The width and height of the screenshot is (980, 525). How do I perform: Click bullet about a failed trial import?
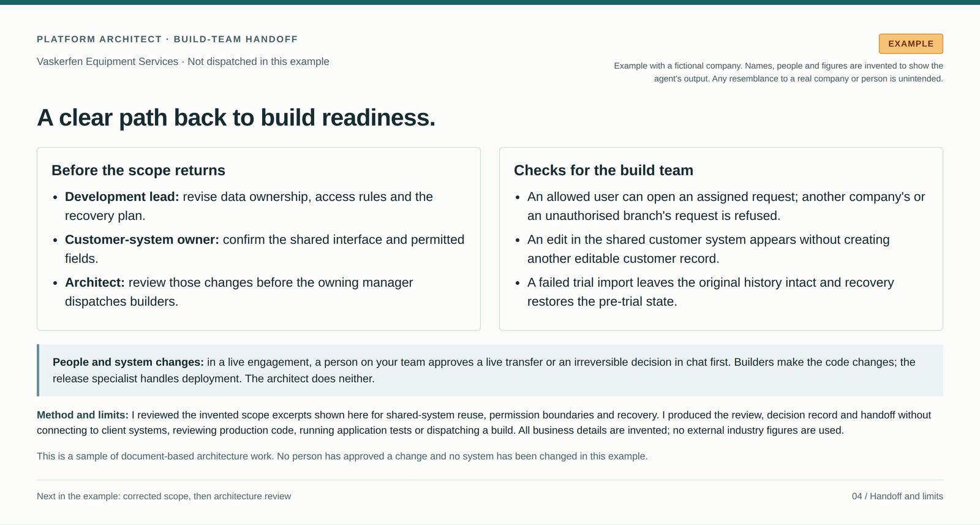[710, 292]
